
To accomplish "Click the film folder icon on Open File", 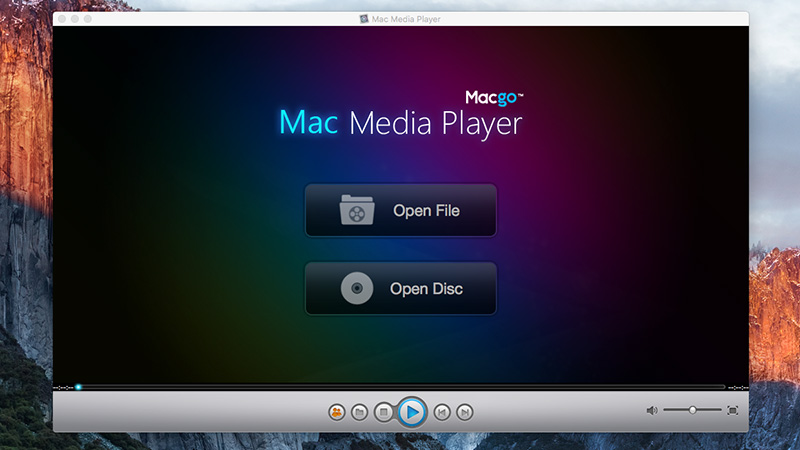I will click(x=357, y=211).
